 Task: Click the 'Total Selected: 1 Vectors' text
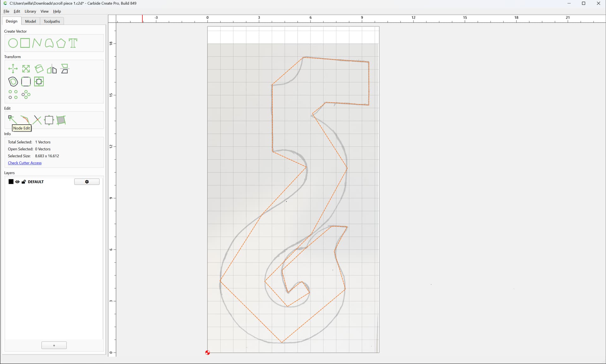coord(29,142)
